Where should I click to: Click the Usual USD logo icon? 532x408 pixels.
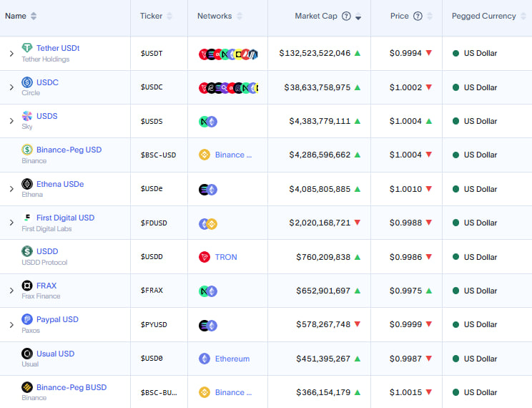[x=27, y=354]
